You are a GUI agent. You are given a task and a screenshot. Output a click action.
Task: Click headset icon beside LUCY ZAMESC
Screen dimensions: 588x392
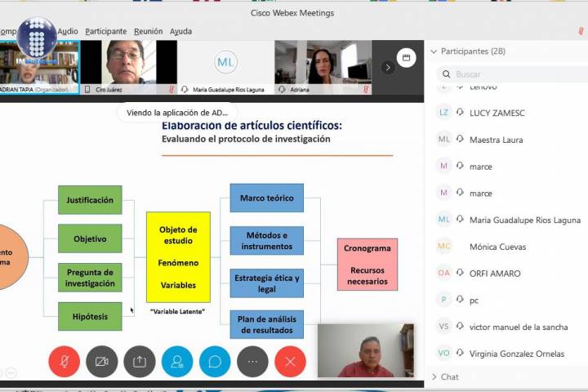point(460,113)
